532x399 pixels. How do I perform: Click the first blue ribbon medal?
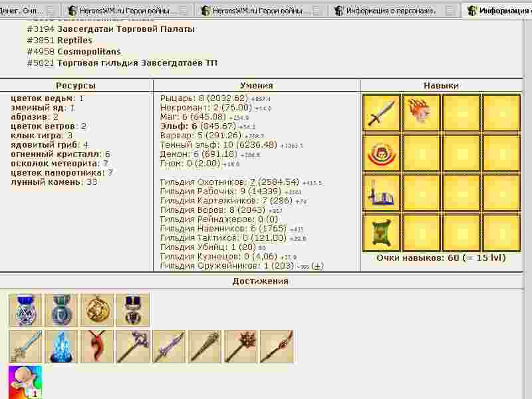(x=25, y=311)
